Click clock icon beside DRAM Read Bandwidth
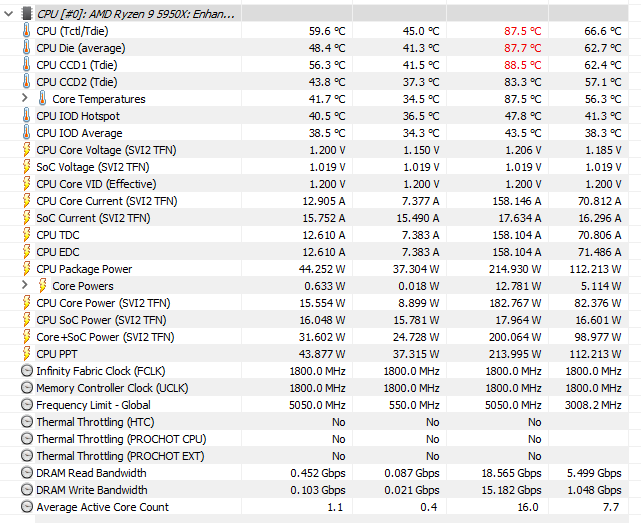641x523 pixels. pyautogui.click(x=27, y=473)
